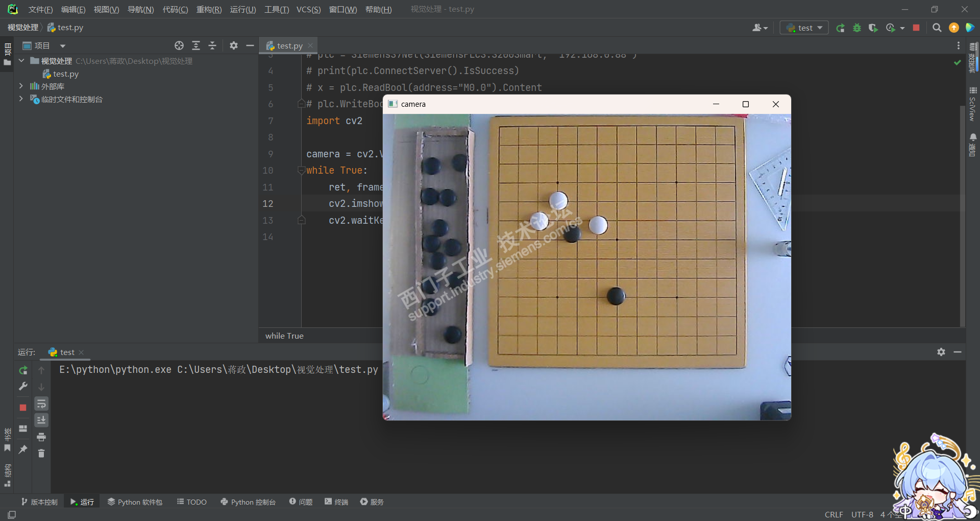Open the TODO tool window
Screen dimensions: 980x521
pos(192,502)
